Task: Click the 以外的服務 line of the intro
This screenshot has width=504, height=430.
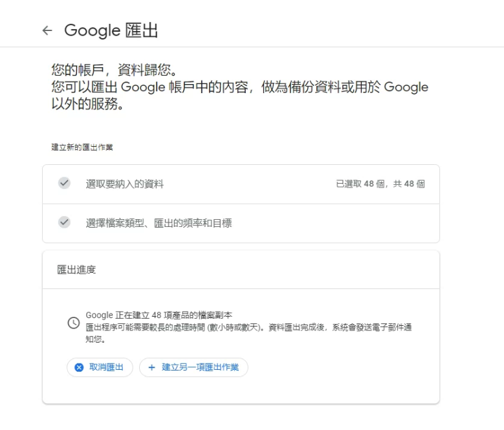Action: [x=87, y=103]
